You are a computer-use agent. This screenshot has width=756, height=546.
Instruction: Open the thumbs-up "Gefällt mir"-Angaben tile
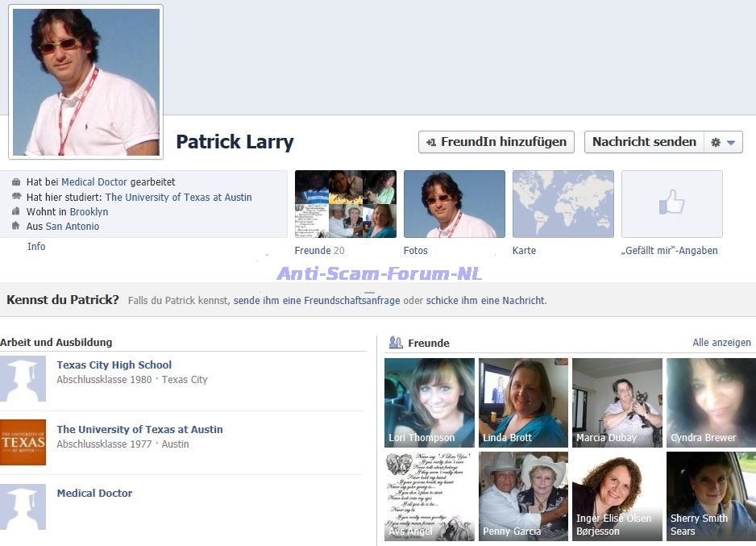click(x=671, y=204)
